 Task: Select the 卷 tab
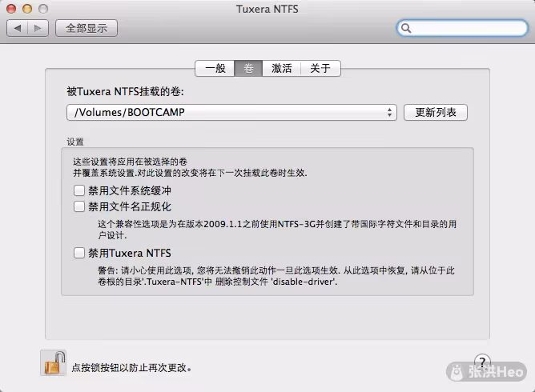coord(248,68)
